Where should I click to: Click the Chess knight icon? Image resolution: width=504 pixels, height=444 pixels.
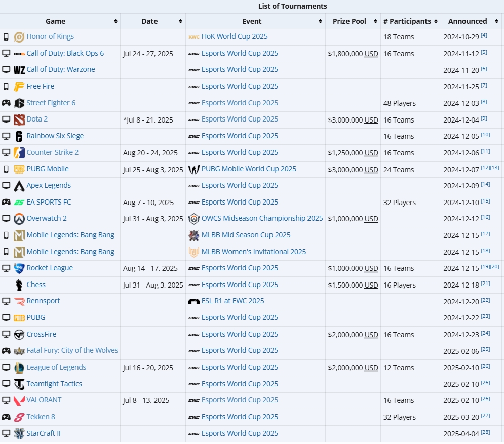coord(19,285)
